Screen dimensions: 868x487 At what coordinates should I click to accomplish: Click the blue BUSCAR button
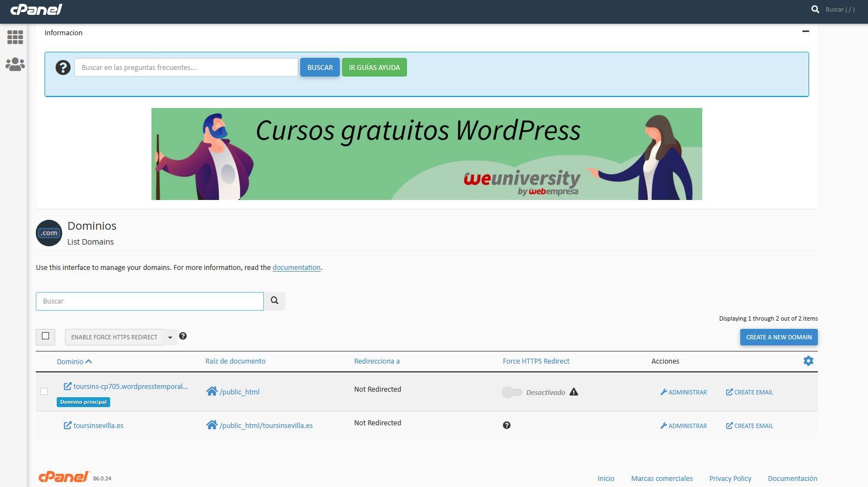pyautogui.click(x=320, y=67)
